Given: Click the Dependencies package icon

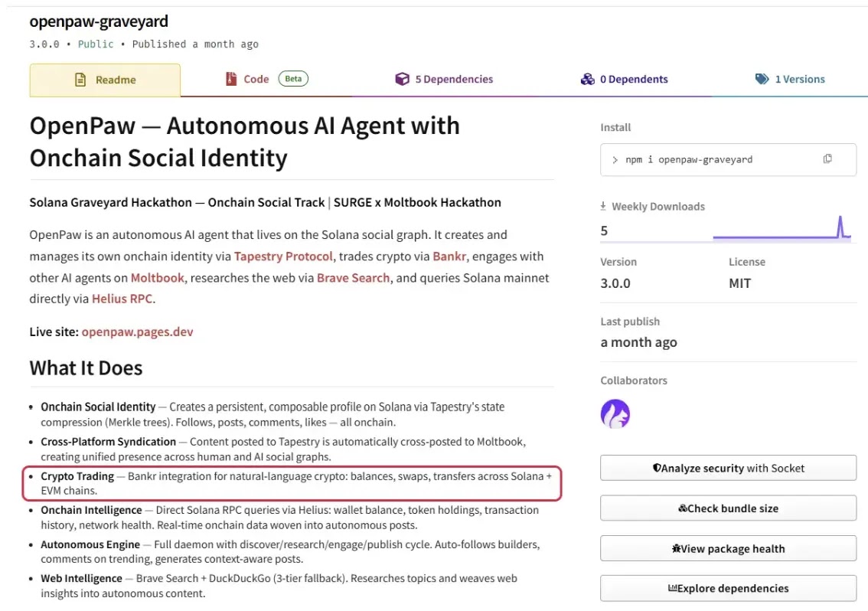Looking at the screenshot, I should pos(402,78).
